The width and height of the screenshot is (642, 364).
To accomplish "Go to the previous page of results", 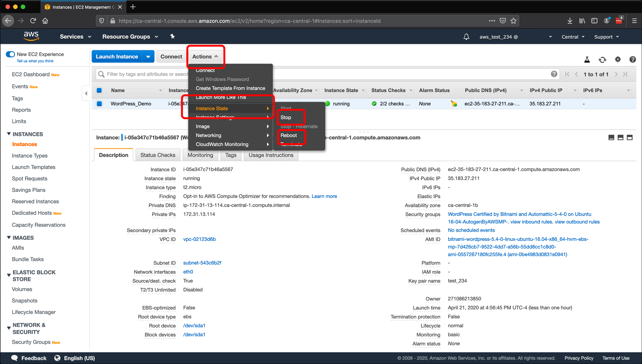I will point(577,74).
